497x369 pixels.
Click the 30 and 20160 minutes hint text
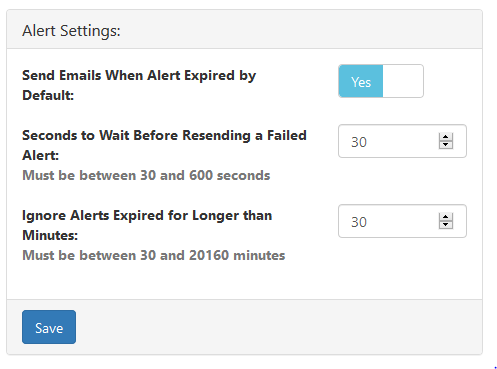pyautogui.click(x=154, y=255)
